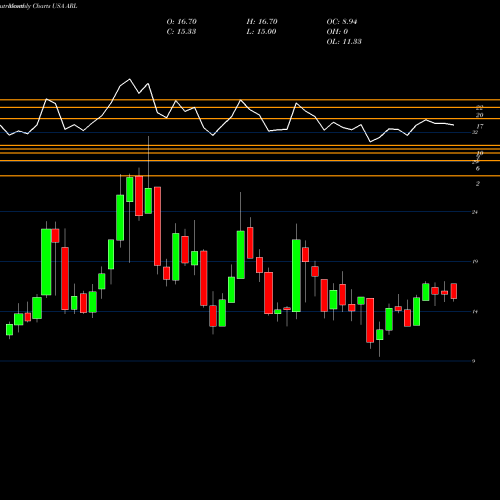
Task: Click the price axis label '19'
Action: tap(475, 262)
